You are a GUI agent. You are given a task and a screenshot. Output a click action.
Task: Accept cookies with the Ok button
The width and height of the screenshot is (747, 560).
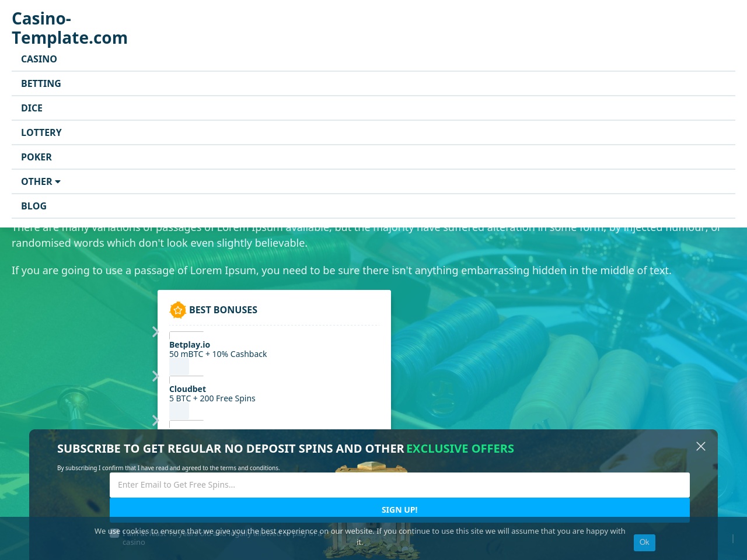pyautogui.click(x=644, y=542)
